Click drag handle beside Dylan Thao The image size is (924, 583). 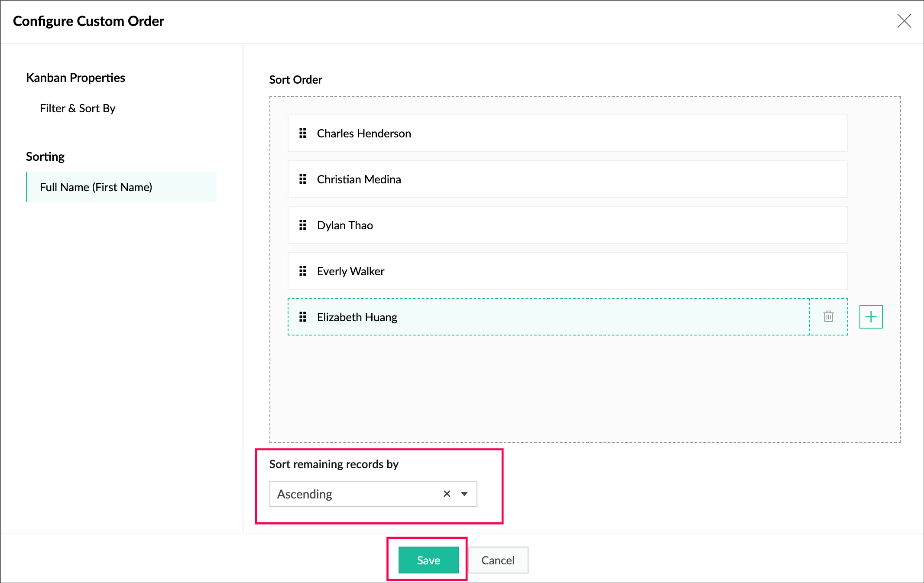(x=303, y=225)
